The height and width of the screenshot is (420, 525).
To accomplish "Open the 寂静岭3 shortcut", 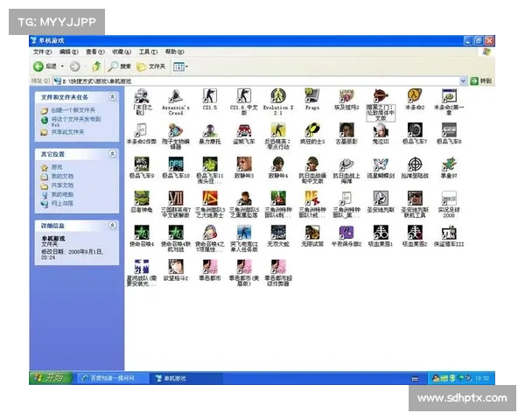I will 244,167.
